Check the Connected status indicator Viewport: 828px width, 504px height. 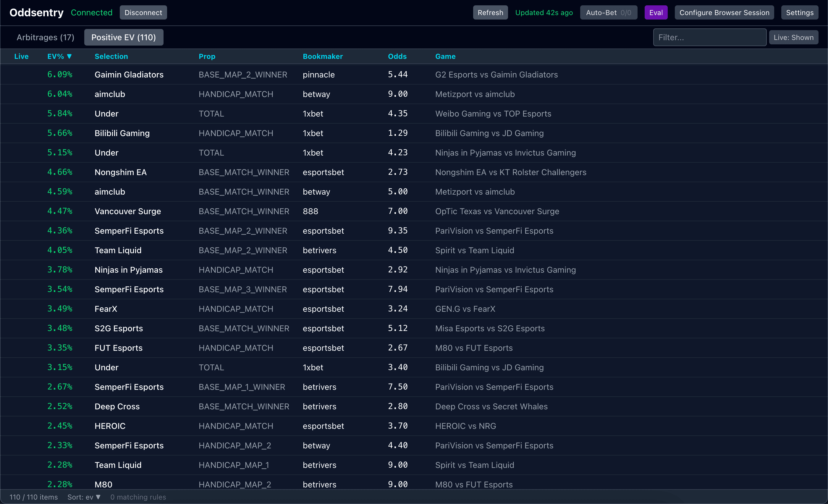pos(91,12)
